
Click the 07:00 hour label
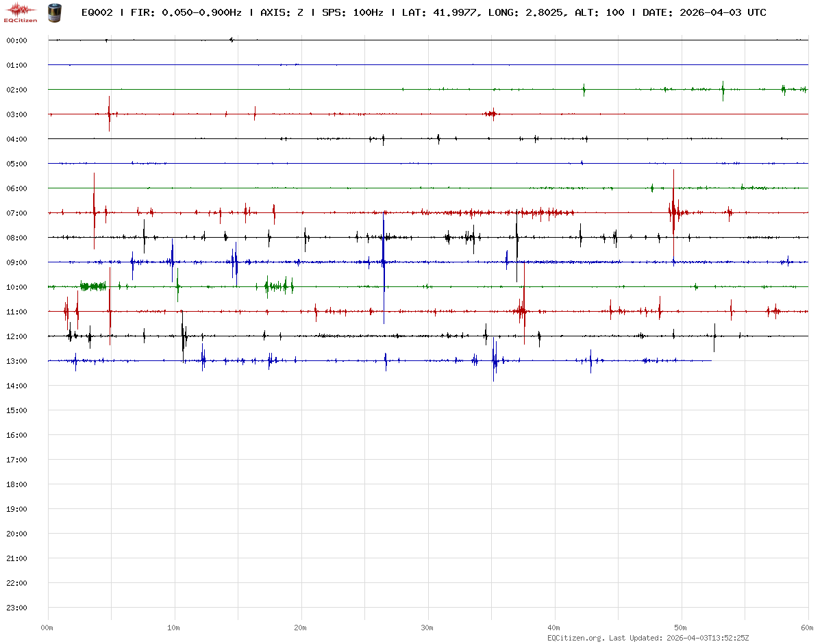[16, 213]
